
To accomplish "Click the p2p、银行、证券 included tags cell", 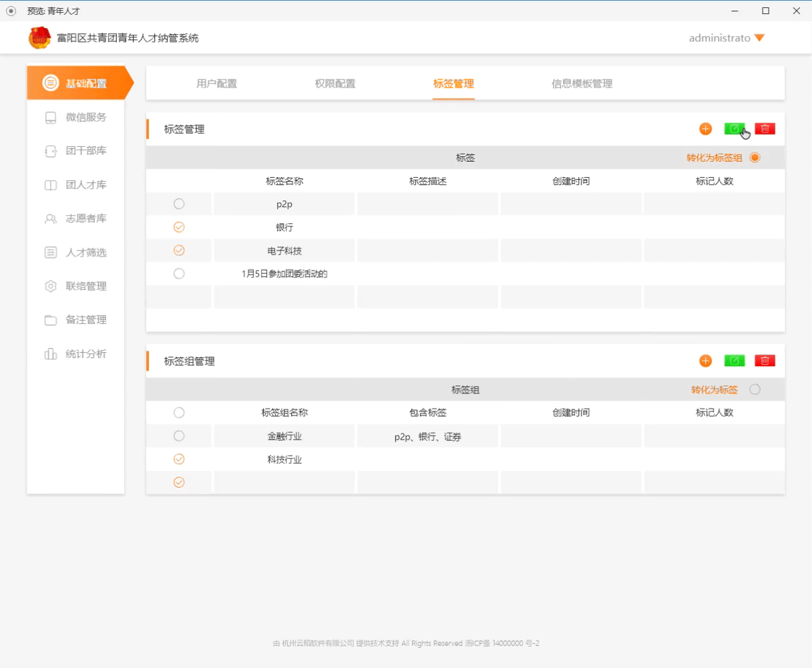I will (x=428, y=436).
